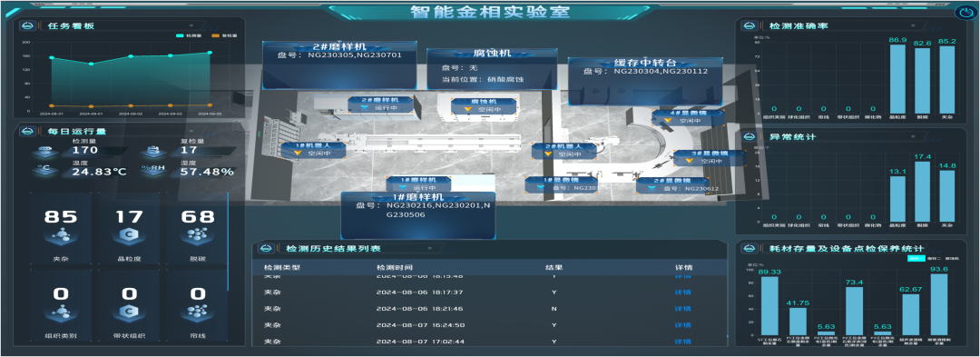
Task: Click the 带状组织 0 hexagon icon
Action: point(130,314)
